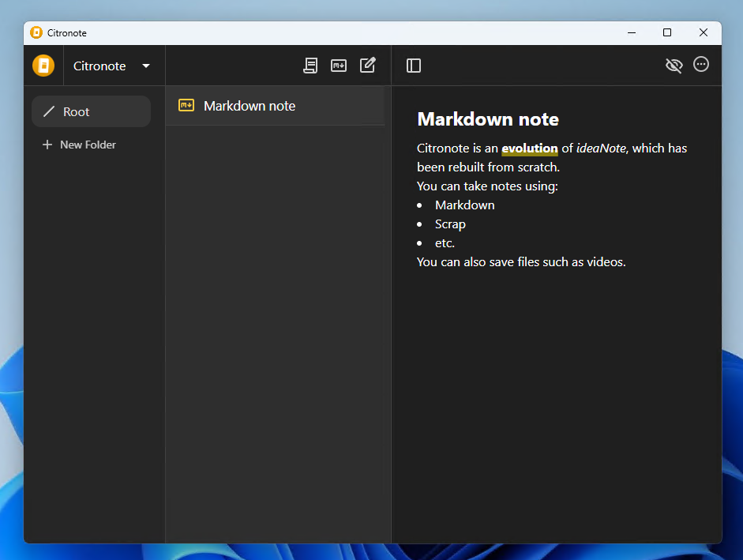Click the Citronote title bar app icon
Image resolution: width=743 pixels, height=560 pixels.
36,32
